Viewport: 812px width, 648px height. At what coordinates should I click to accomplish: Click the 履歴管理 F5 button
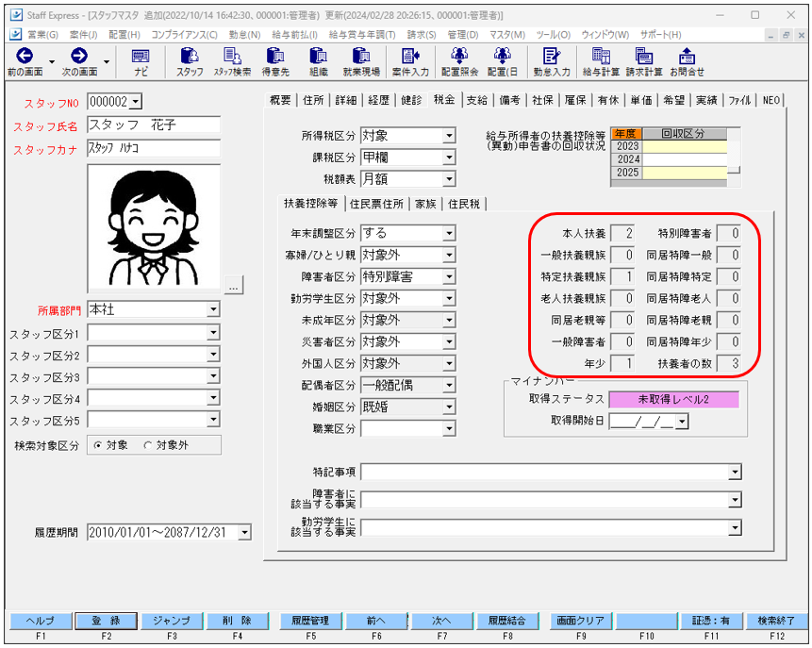310,621
